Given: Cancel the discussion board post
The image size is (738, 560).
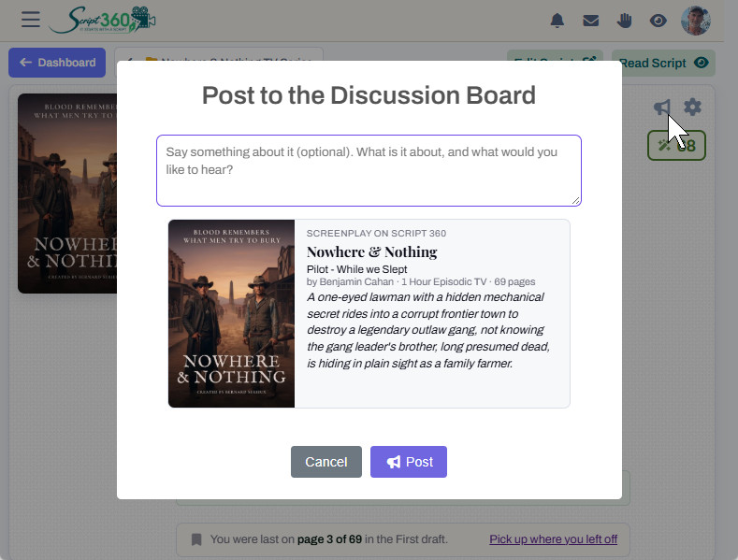Looking at the screenshot, I should click(326, 462).
